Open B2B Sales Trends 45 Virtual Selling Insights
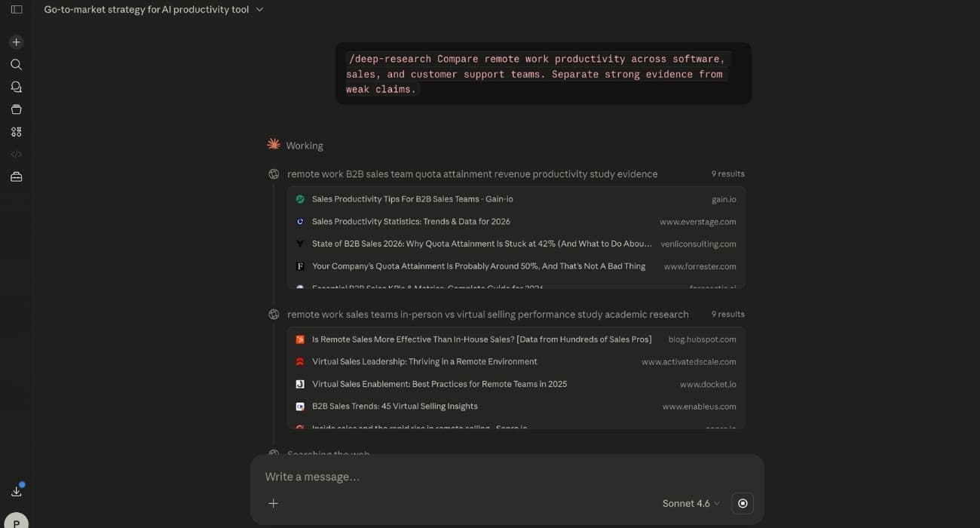 point(395,407)
